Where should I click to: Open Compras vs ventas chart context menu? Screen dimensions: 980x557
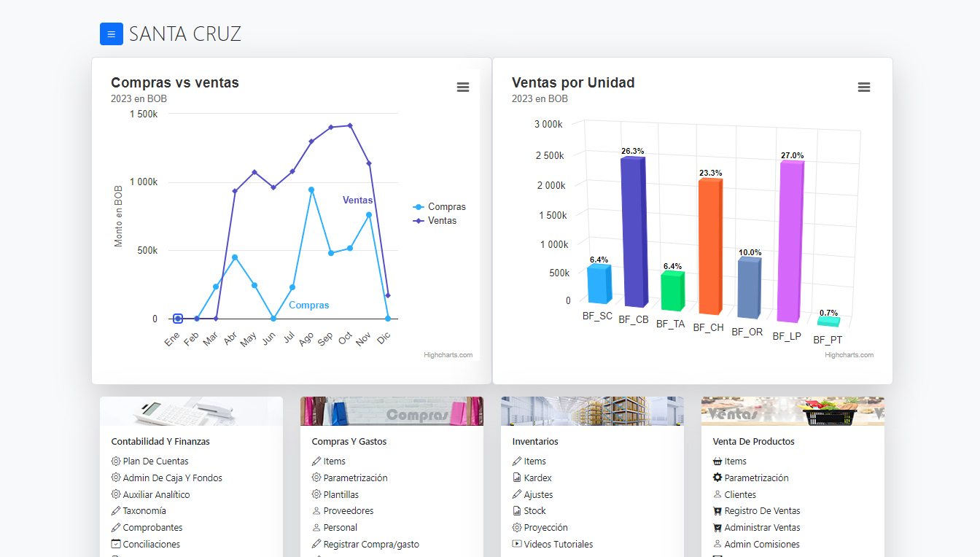463,87
